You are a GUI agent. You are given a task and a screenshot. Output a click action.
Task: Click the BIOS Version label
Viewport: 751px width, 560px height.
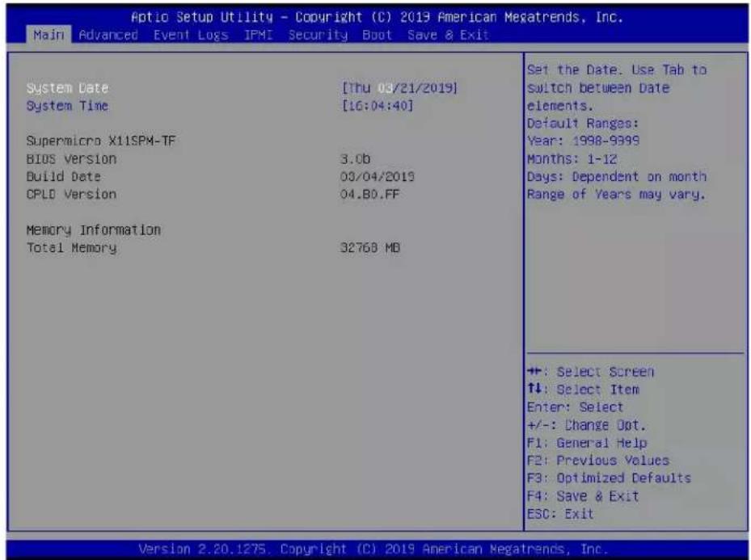pyautogui.click(x=71, y=159)
